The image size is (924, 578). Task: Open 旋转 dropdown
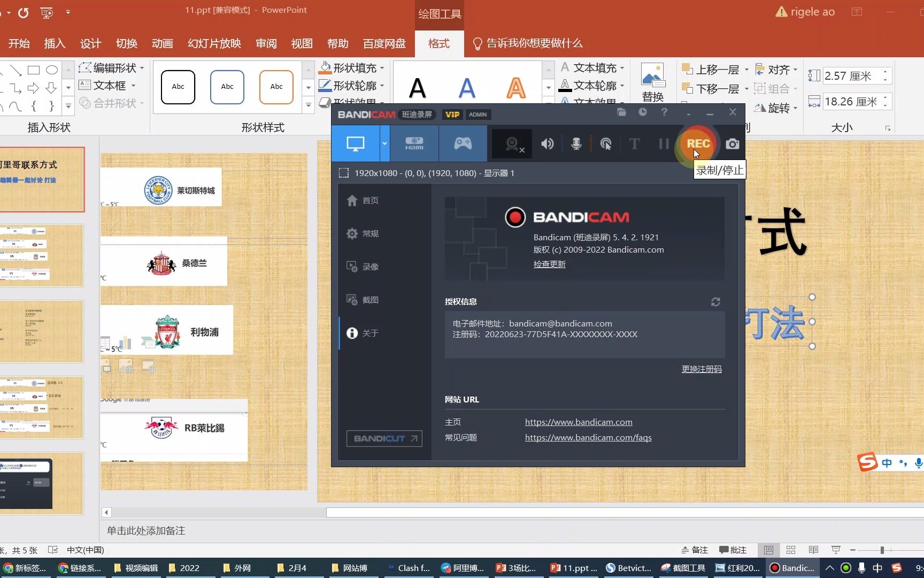coord(776,108)
